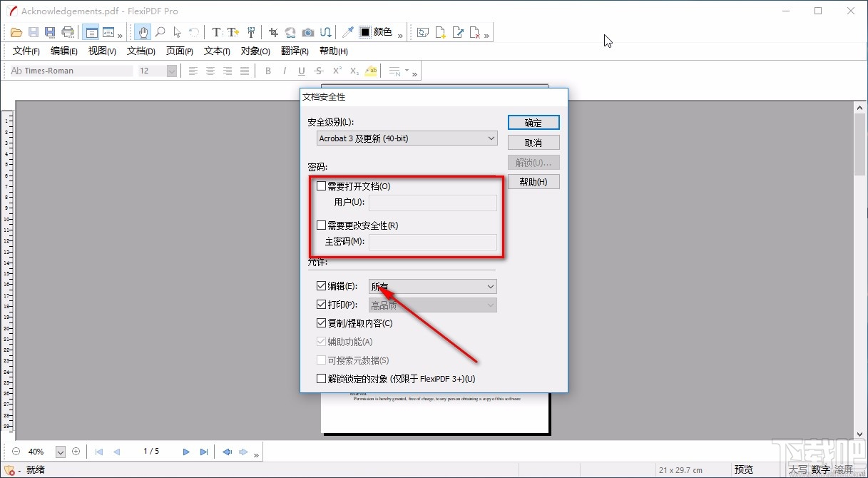The image size is (868, 478).
Task: Open the 页面 menu
Action: tap(178, 51)
